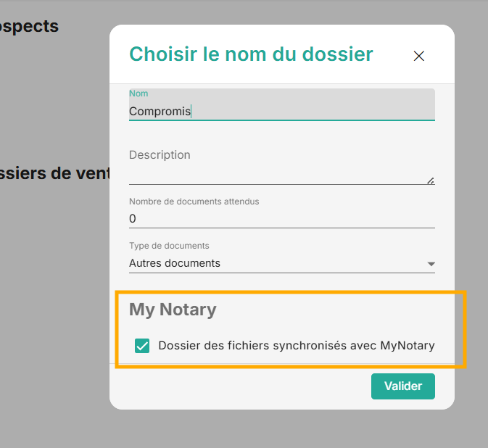Close the Choisir le nom du dossier dialog
488x448 pixels.
pos(418,56)
